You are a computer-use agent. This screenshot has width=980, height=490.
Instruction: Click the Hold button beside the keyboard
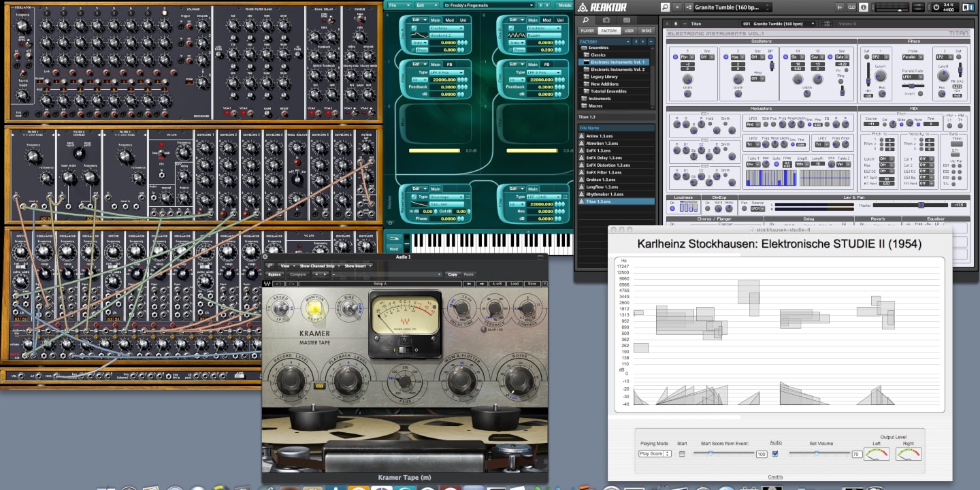click(394, 249)
